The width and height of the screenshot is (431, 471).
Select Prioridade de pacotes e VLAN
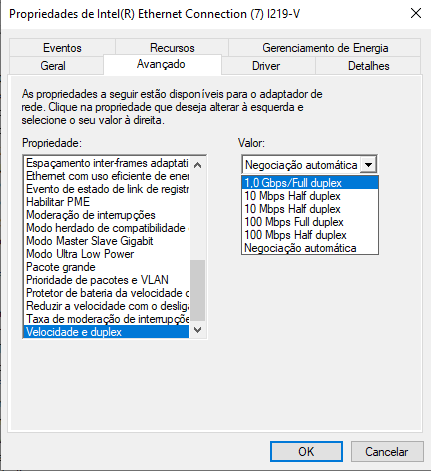coord(107,280)
